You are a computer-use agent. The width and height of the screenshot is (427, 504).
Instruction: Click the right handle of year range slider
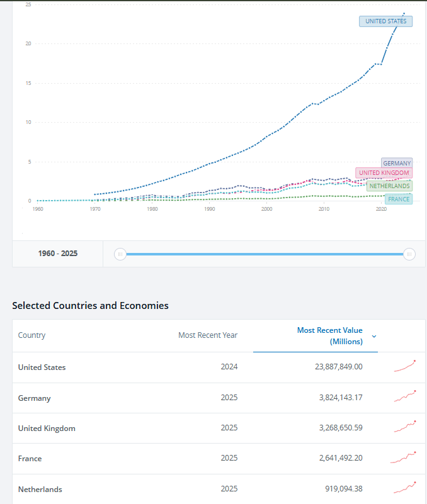pyautogui.click(x=409, y=254)
